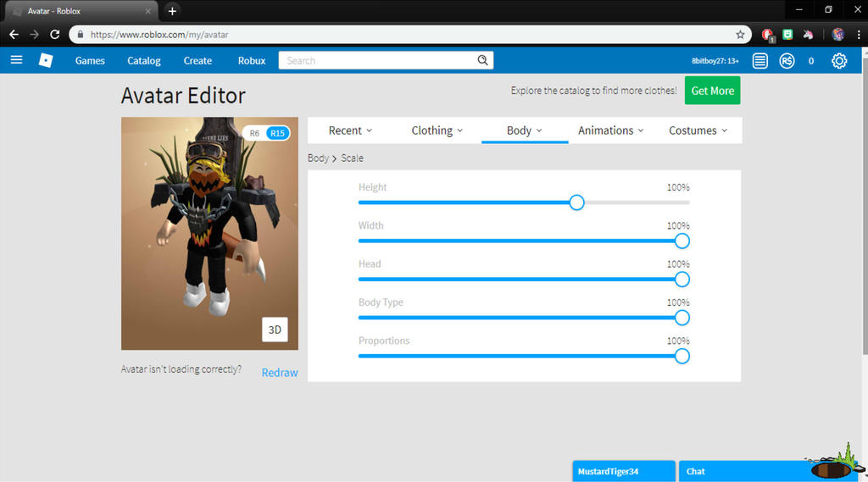Open a new browser tab
Viewport: 868px width, 482px height.
pyautogui.click(x=172, y=11)
